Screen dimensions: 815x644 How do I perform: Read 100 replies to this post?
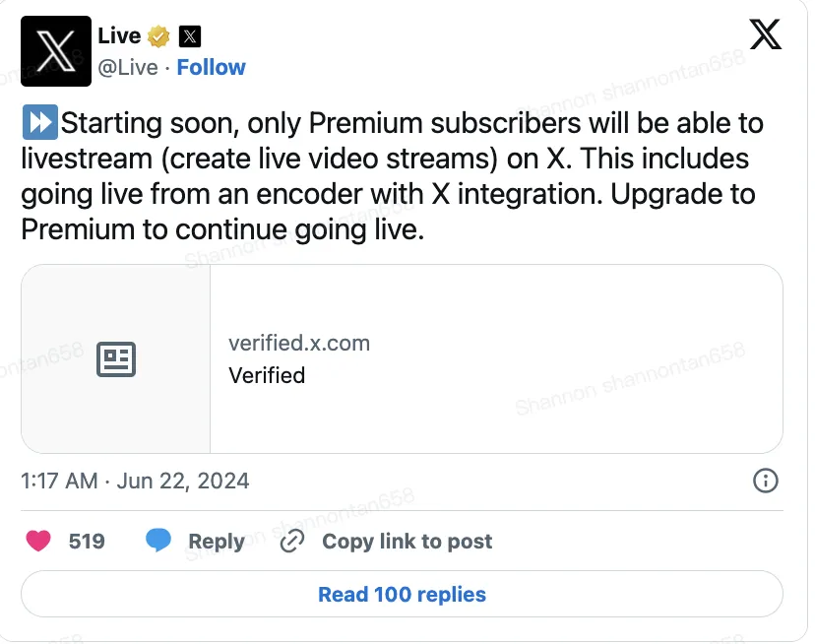click(x=402, y=594)
